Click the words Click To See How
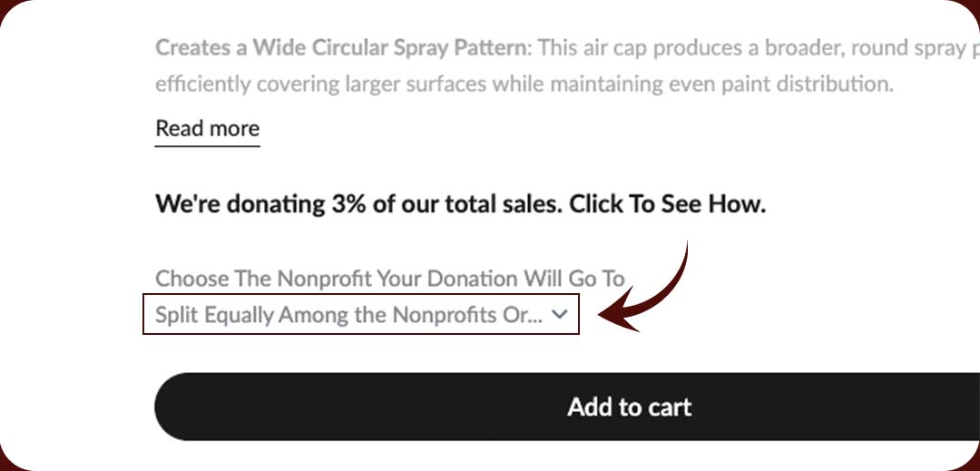The height and width of the screenshot is (471, 980). (667, 204)
